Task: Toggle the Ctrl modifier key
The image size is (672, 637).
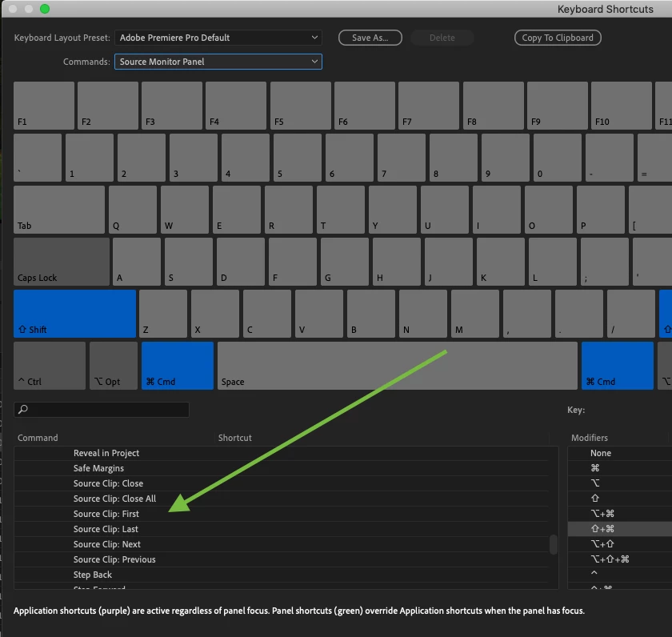Action: coord(50,366)
